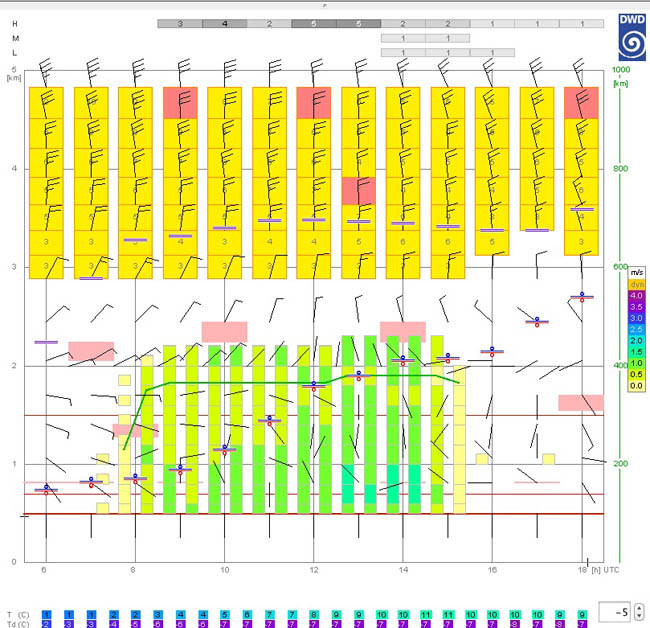Click the blue-red marker above 6 UTC

46,489
